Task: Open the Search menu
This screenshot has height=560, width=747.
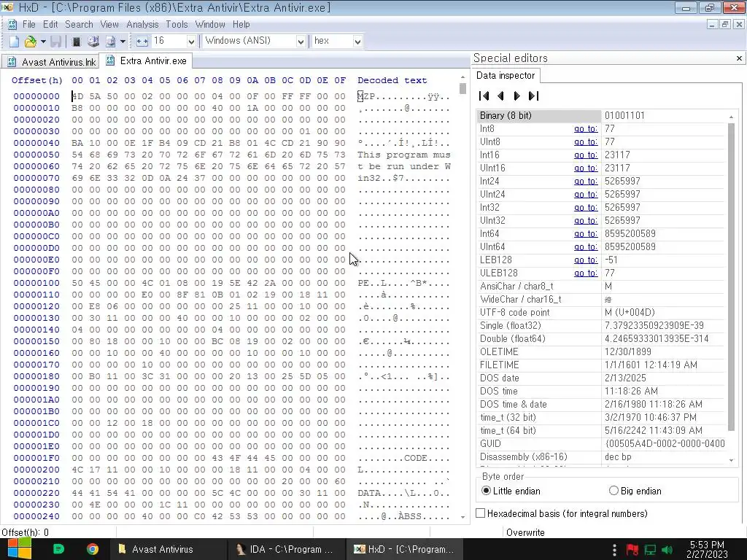Action: [79, 24]
